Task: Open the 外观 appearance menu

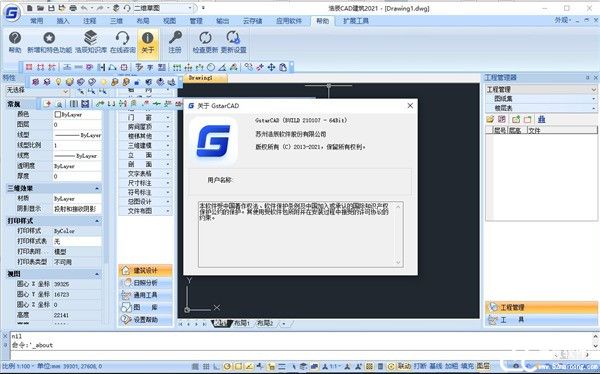Action: tap(563, 20)
